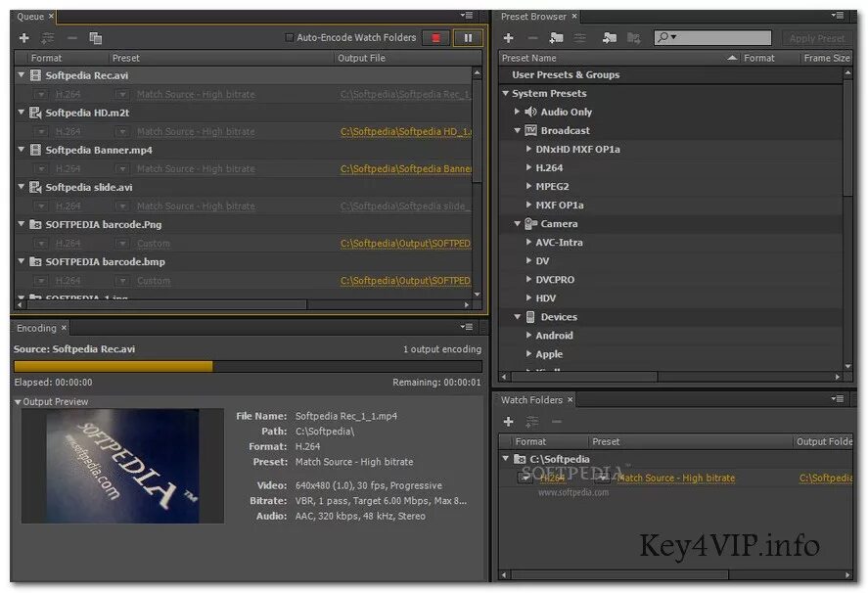
Task: Stop the queue with the red button
Action: (435, 37)
